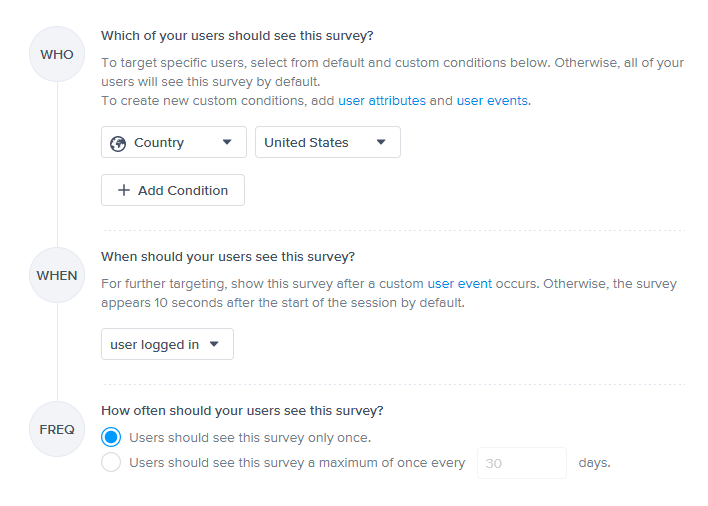Open the United States value dropdown

point(327,142)
